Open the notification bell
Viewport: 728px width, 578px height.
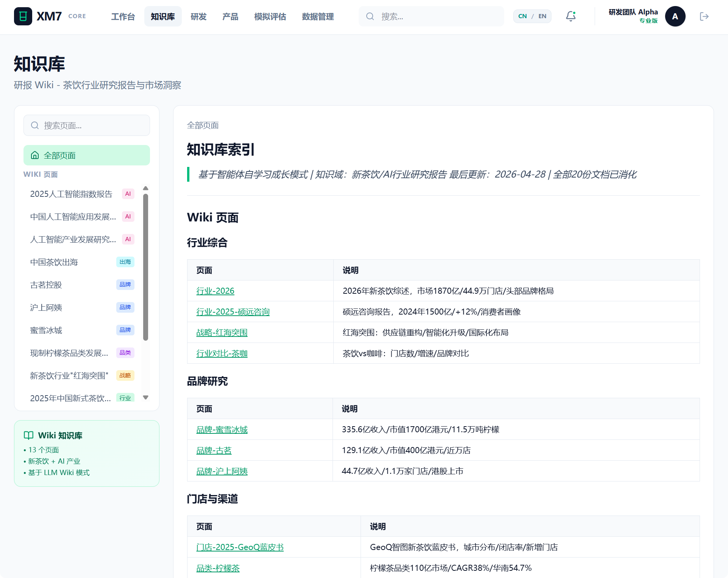tap(571, 16)
